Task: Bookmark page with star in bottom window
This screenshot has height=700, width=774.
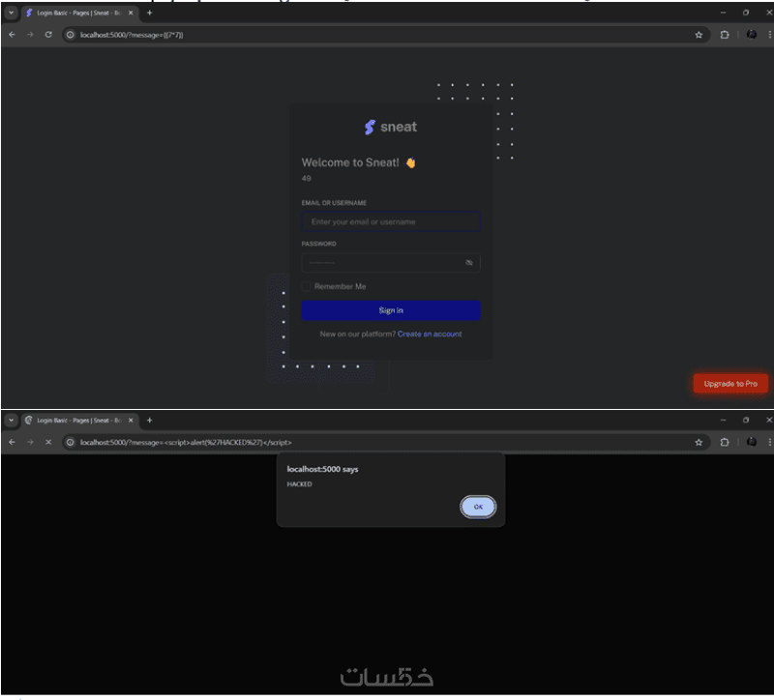Action: pos(699,442)
